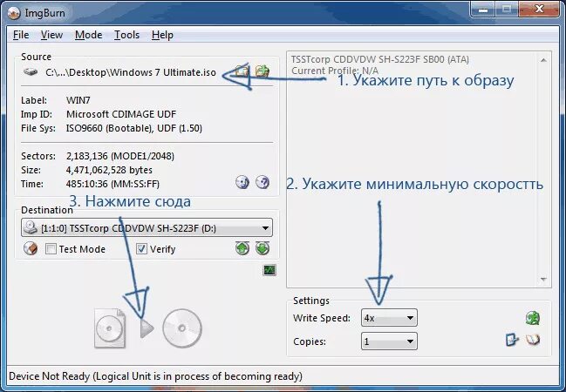Open the Tools menu
566x392 pixels.
coord(126,35)
